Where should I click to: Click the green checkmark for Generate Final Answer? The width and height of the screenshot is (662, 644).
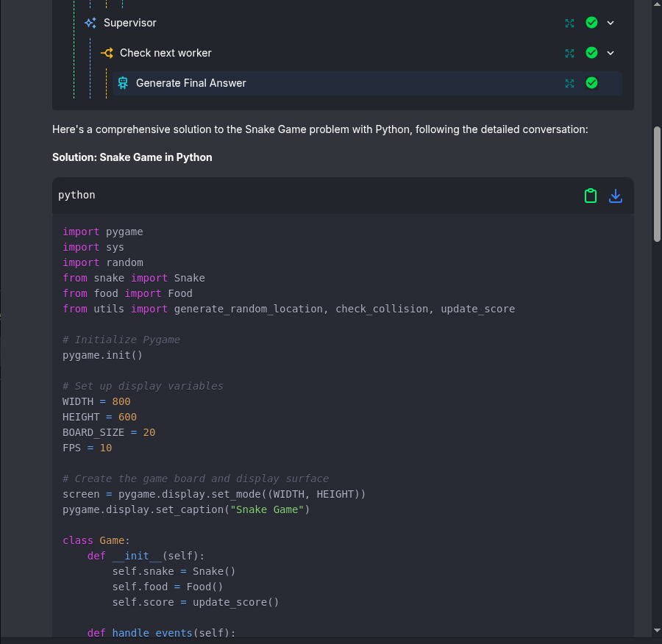pyautogui.click(x=591, y=83)
